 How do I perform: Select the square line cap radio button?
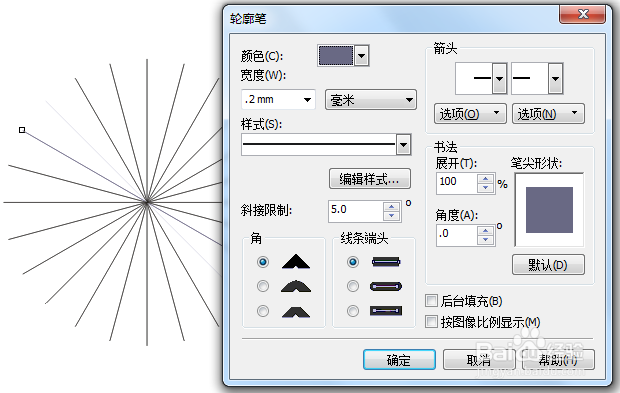click(353, 262)
